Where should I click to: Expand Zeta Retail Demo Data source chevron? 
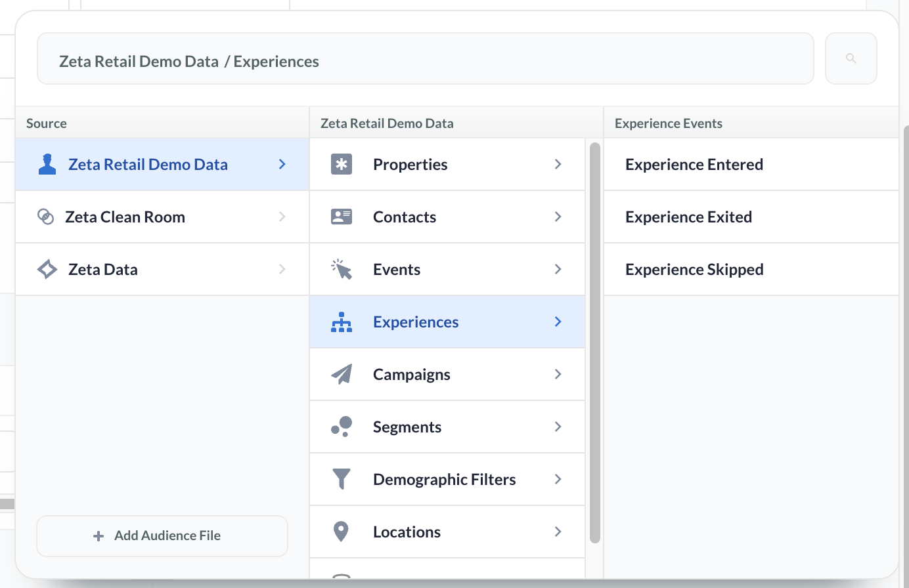[x=282, y=164]
